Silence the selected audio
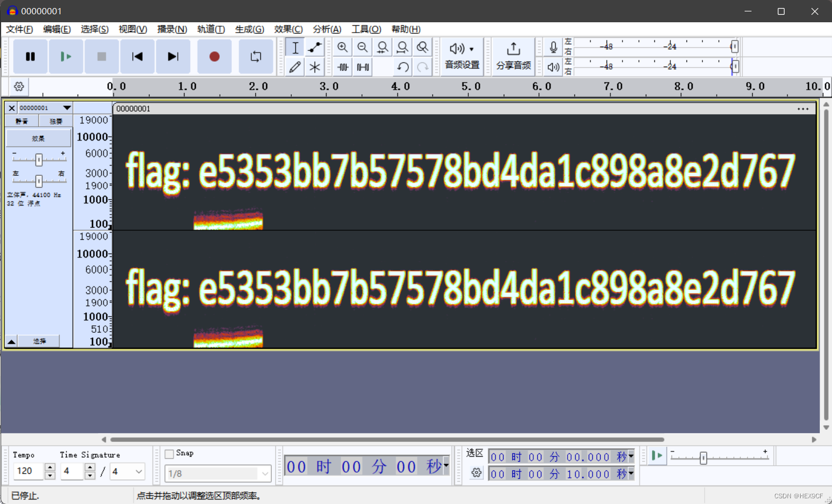 (363, 67)
